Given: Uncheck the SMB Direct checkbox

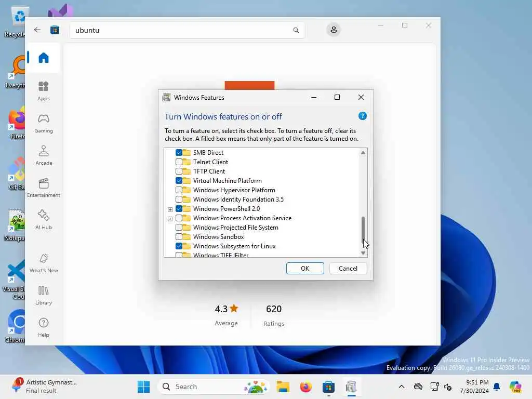Looking at the screenshot, I should tap(179, 153).
